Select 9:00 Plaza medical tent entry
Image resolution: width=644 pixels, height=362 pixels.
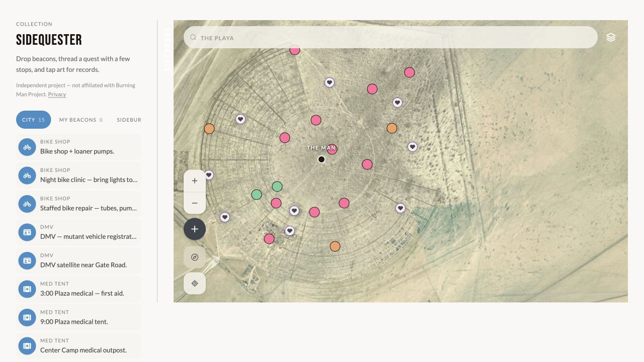click(x=78, y=318)
